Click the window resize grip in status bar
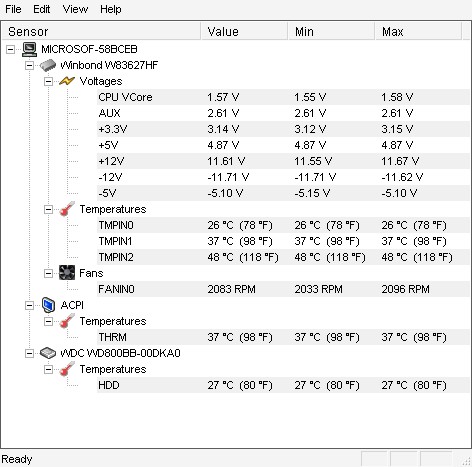The width and height of the screenshot is (472, 467). (x=466, y=462)
